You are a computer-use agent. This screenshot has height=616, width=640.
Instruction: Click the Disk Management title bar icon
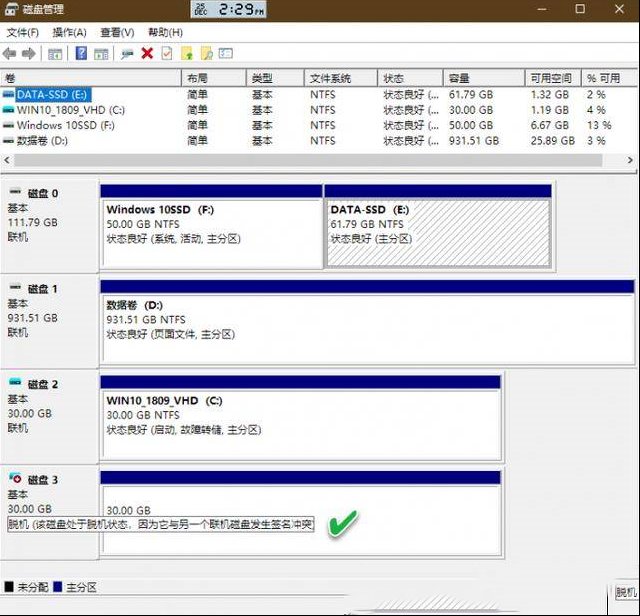point(11,9)
